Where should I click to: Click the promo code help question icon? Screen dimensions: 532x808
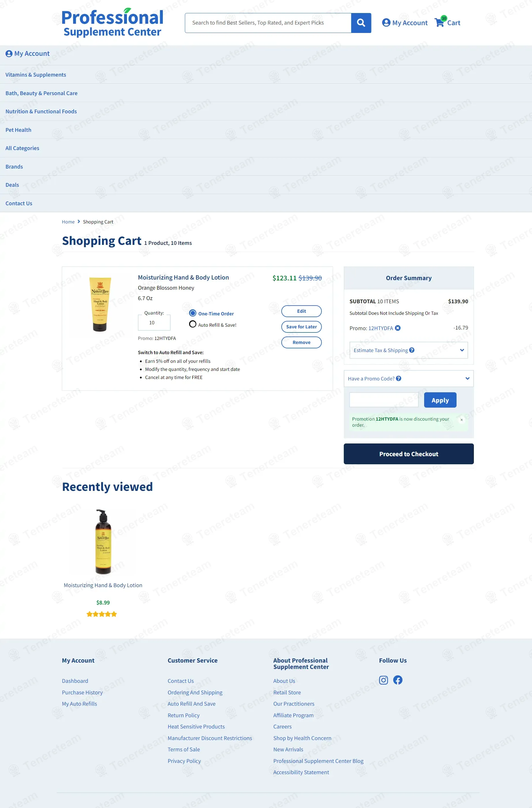click(399, 378)
